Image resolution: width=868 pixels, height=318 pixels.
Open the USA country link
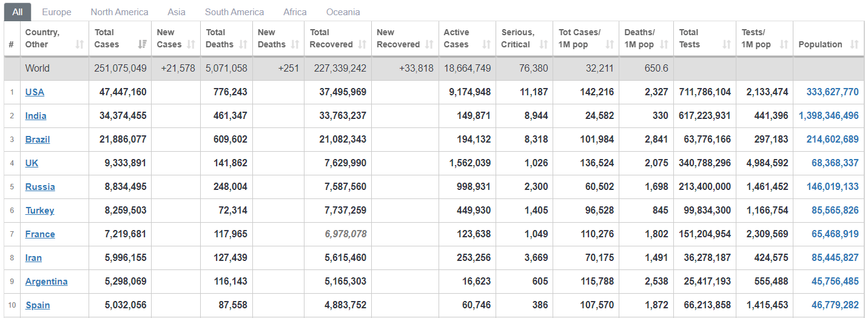[35, 92]
